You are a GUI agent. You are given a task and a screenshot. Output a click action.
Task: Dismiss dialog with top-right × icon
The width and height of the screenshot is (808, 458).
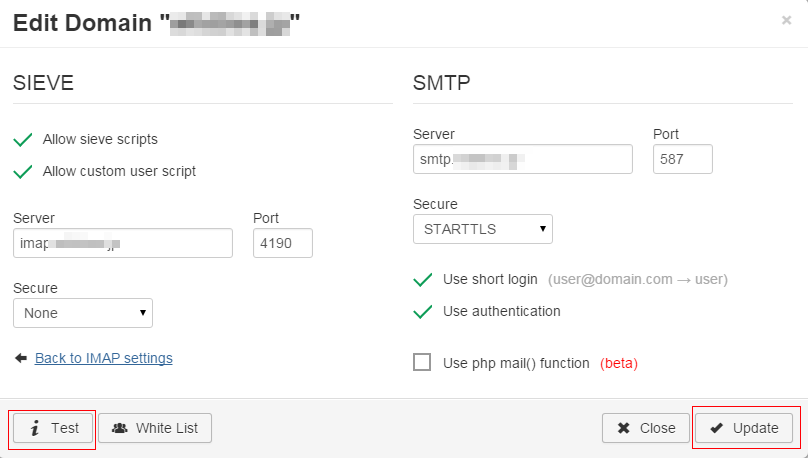[786, 20]
